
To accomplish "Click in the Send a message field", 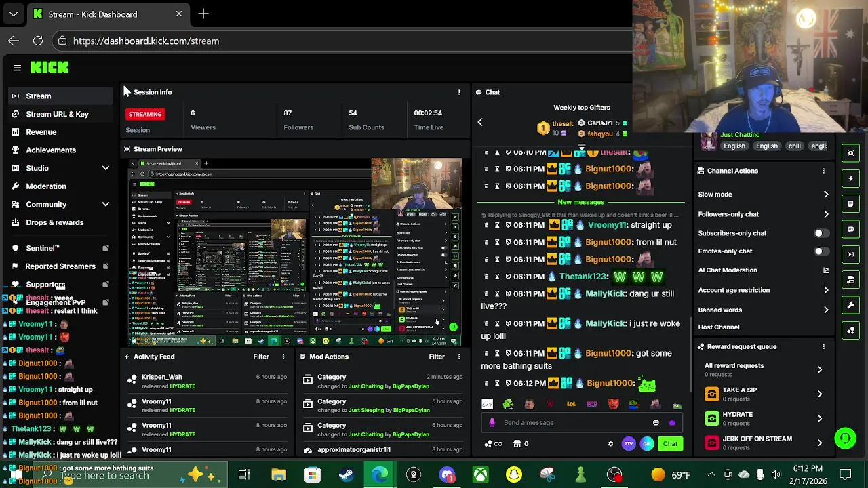I will pos(582,422).
